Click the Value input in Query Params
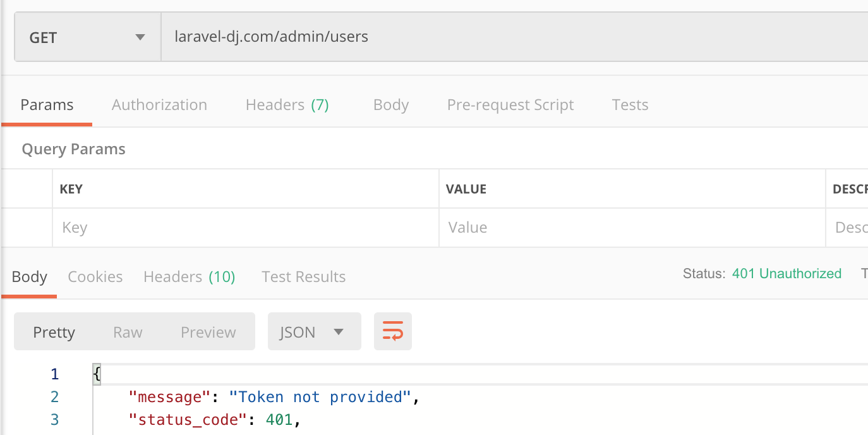Viewport: 868px width, 435px height. (x=632, y=228)
